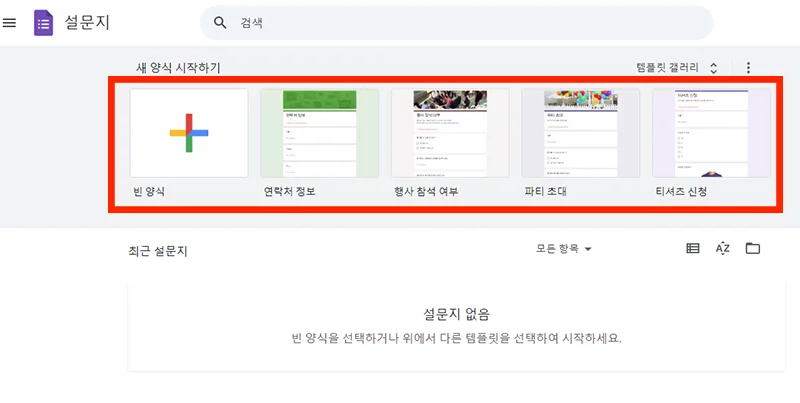
Task: Click the purple Forms logo icon
Action: tap(43, 23)
